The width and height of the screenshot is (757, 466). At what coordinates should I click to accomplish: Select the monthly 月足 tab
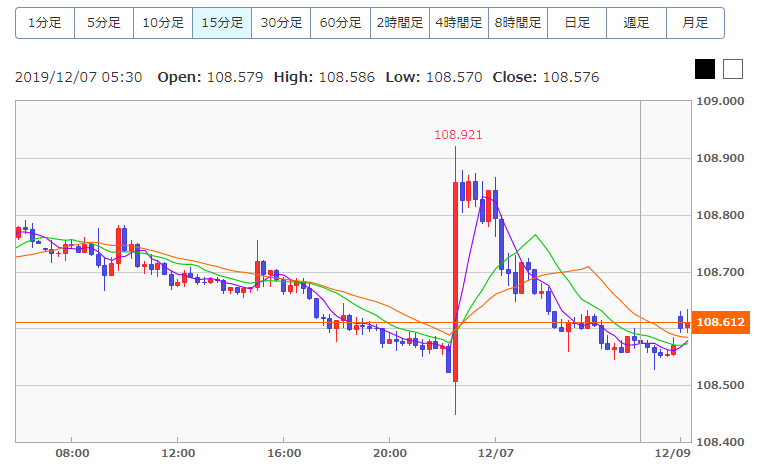[x=694, y=22]
